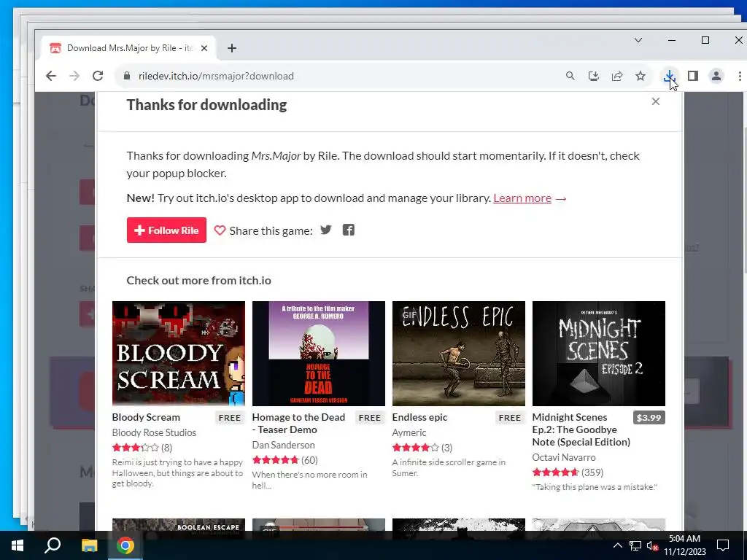The image size is (747, 560).
Task: Click the Endless epic title link
Action: pos(419,417)
